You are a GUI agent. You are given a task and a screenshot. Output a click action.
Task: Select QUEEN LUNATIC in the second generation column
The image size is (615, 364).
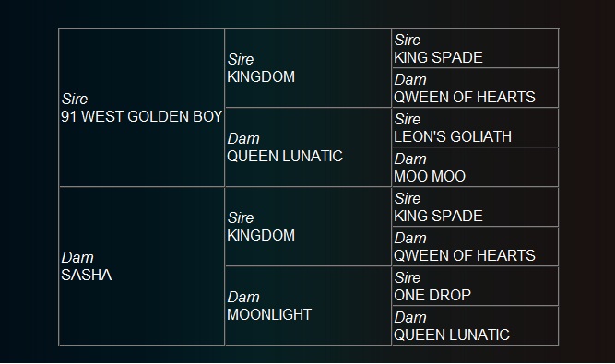(285, 156)
